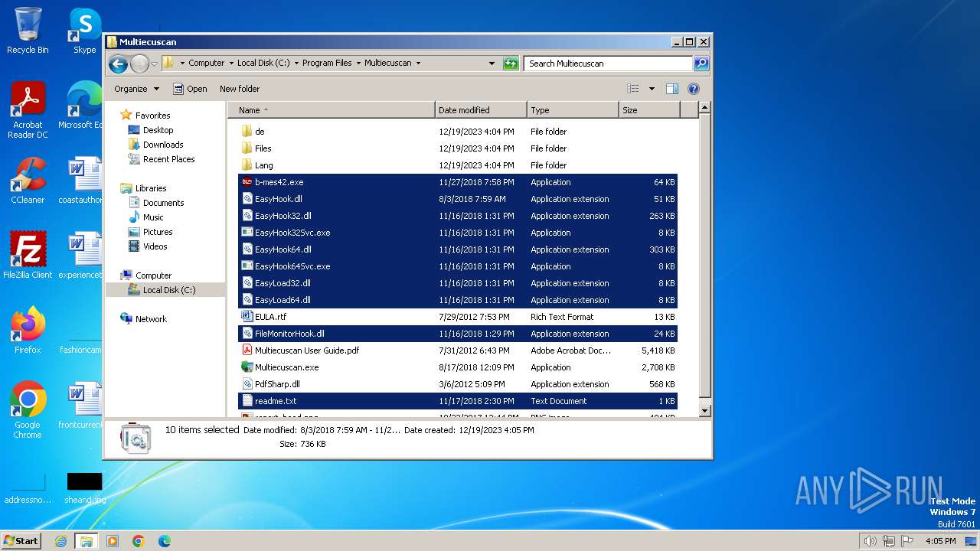Click the Change your view icon
Viewport: 980px width, 551px height.
point(632,89)
